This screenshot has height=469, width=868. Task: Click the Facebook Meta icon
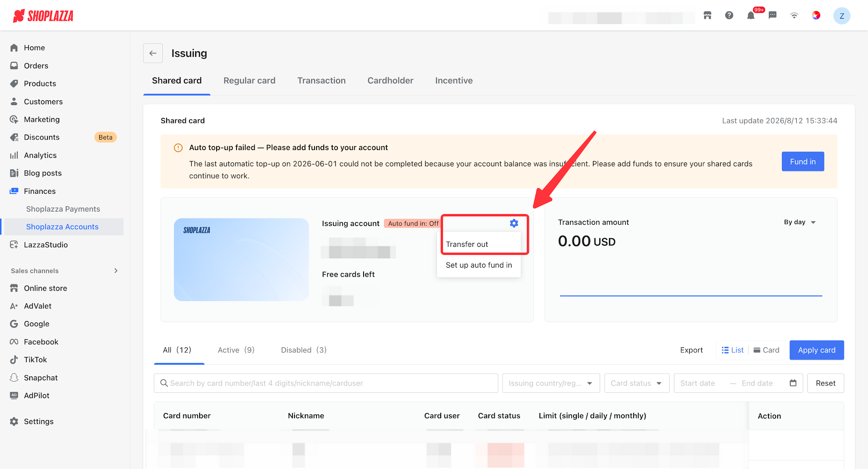[14, 342]
